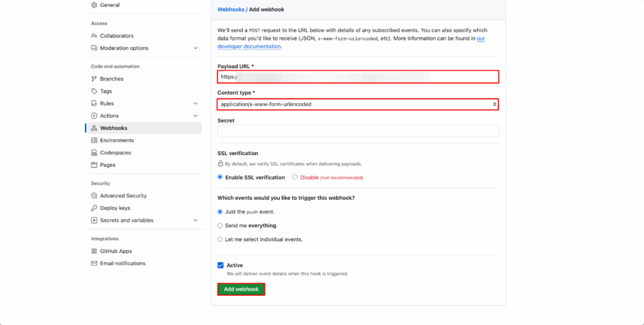Click the Webhooks icon in sidebar
The image size is (644, 325).
(94, 128)
